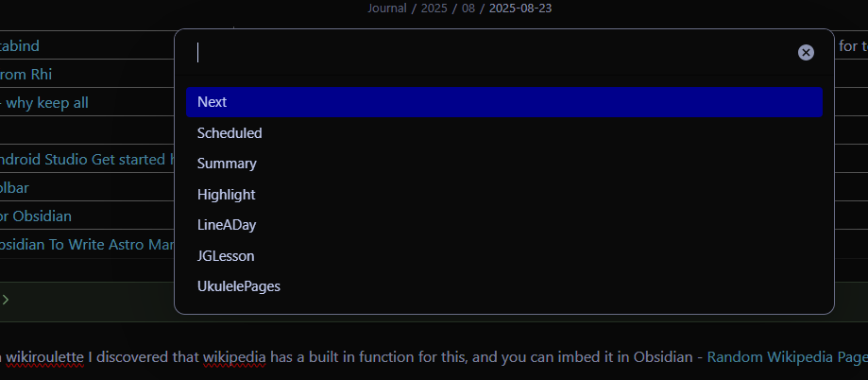Clear the search field with the X icon
This screenshot has width=868, height=380.
[x=806, y=53]
